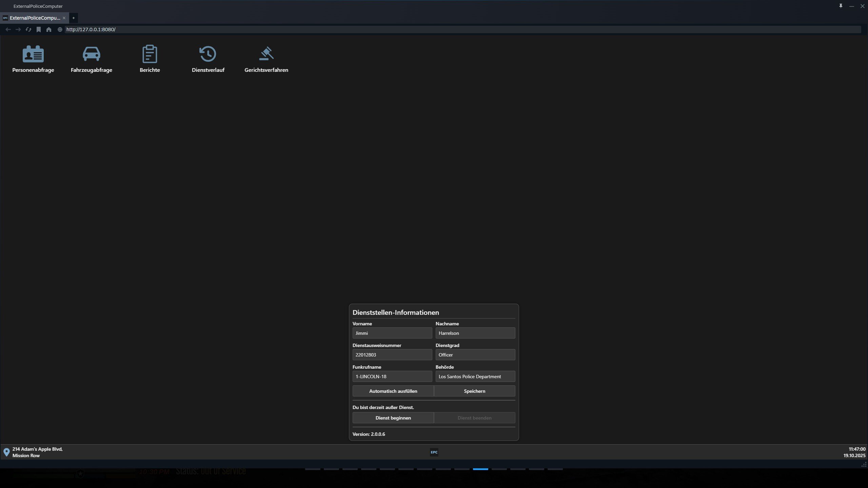Viewport: 868px width, 488px height.
Task: Open the Personenabfrage ID card icon
Action: click(33, 54)
